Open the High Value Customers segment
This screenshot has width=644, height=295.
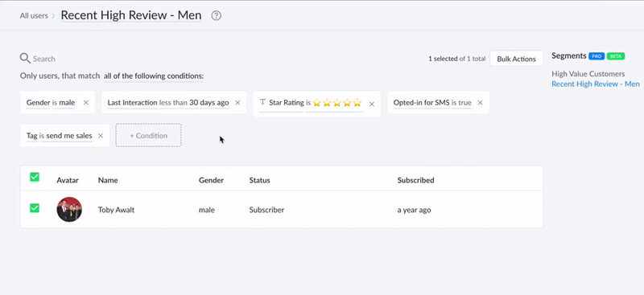pos(588,74)
